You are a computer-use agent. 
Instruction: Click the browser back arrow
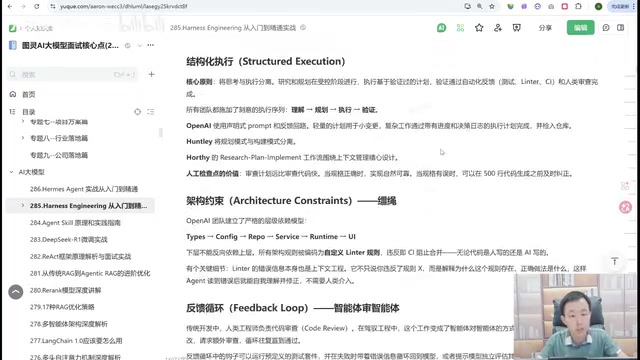(x=10, y=6)
